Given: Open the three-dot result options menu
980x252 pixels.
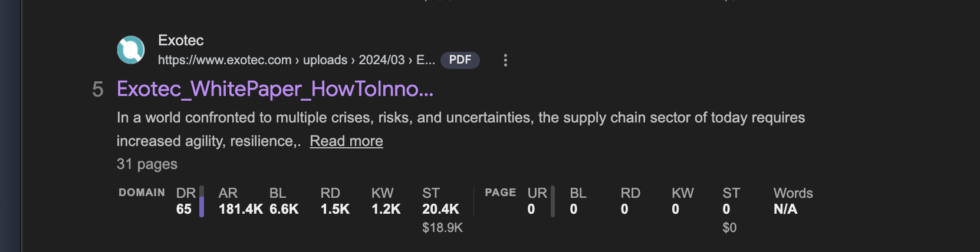Looking at the screenshot, I should (505, 60).
